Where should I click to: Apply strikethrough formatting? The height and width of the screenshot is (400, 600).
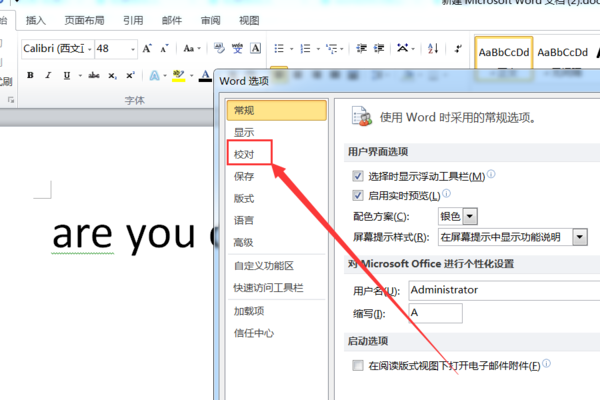click(94, 75)
